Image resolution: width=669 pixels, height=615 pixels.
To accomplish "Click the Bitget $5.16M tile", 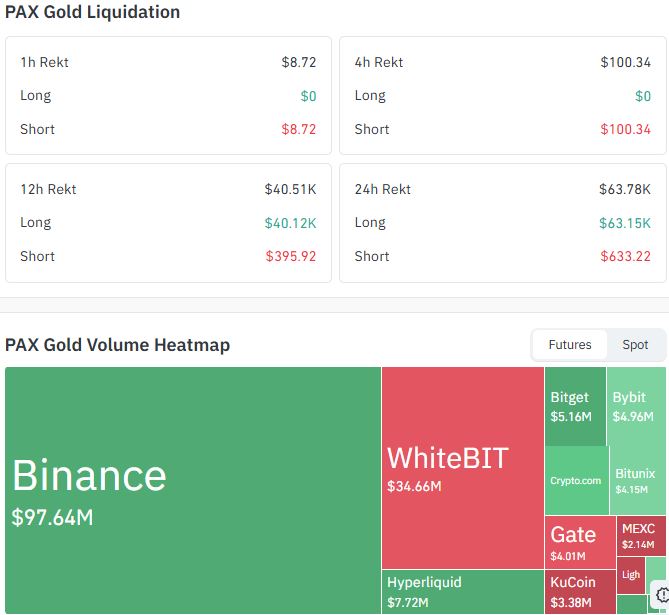I will [575, 406].
